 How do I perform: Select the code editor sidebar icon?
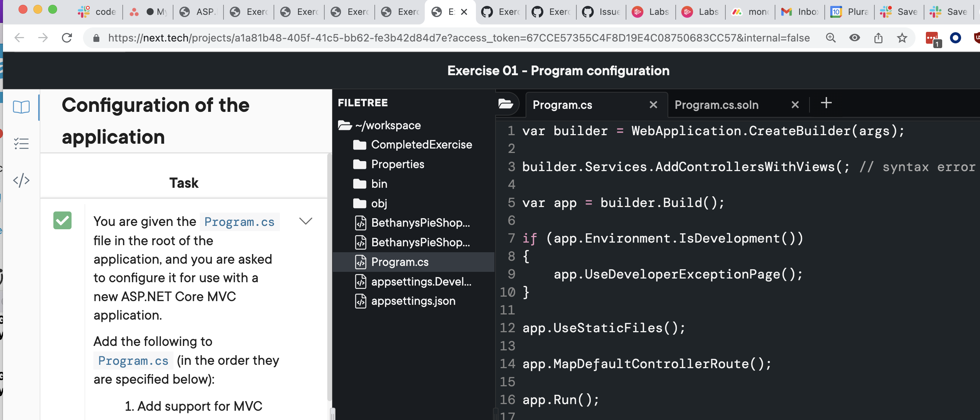click(x=21, y=180)
